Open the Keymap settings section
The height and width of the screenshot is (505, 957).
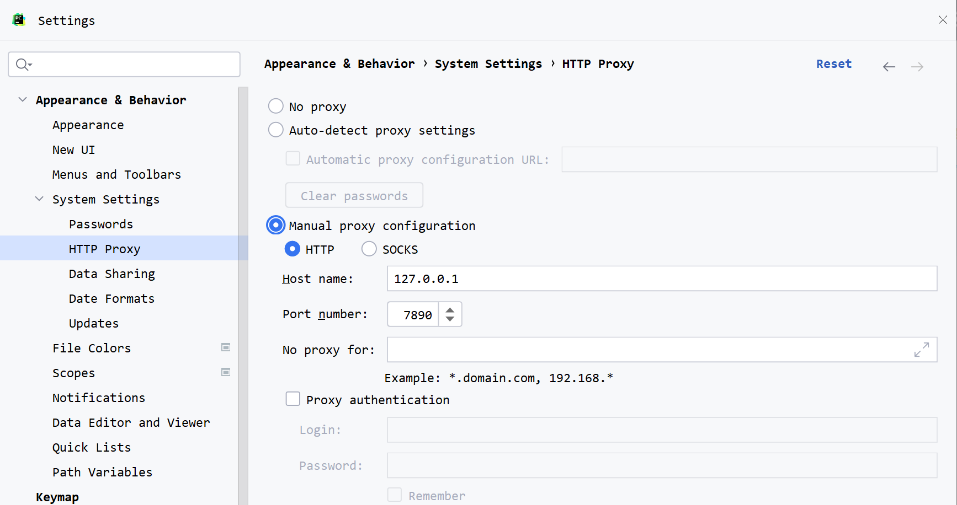pos(57,496)
